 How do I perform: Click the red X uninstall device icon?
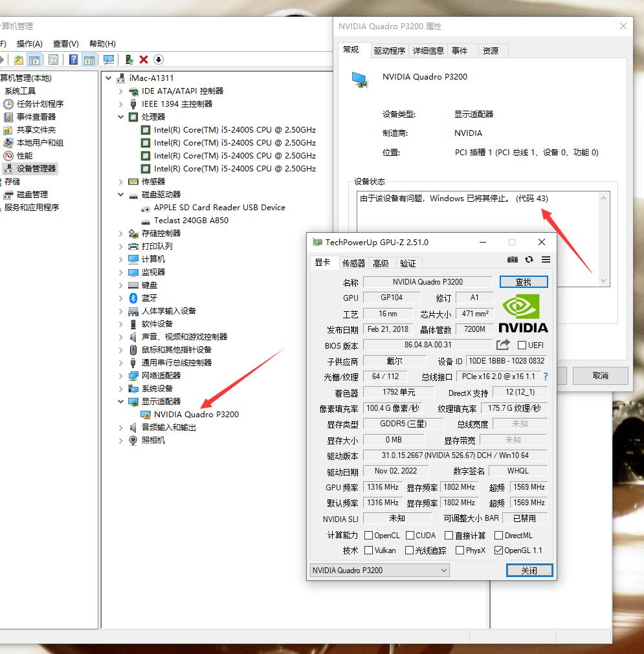(144, 60)
